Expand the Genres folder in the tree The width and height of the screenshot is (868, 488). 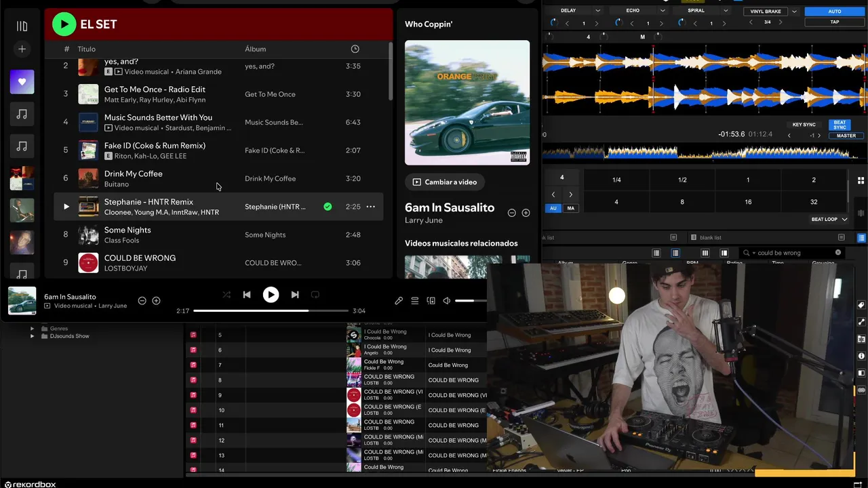(x=32, y=329)
